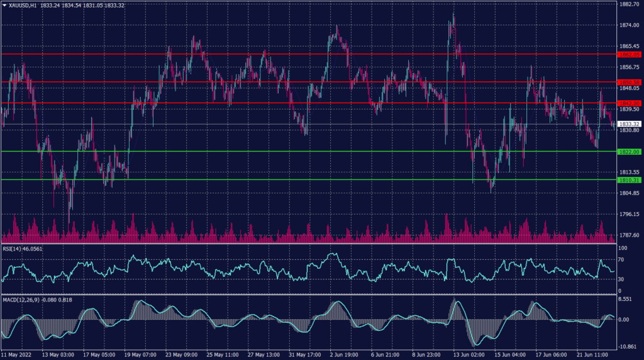Click the -10.861 value on MACD scale
The height and width of the screenshot is (360, 644).
pyautogui.click(x=629, y=347)
